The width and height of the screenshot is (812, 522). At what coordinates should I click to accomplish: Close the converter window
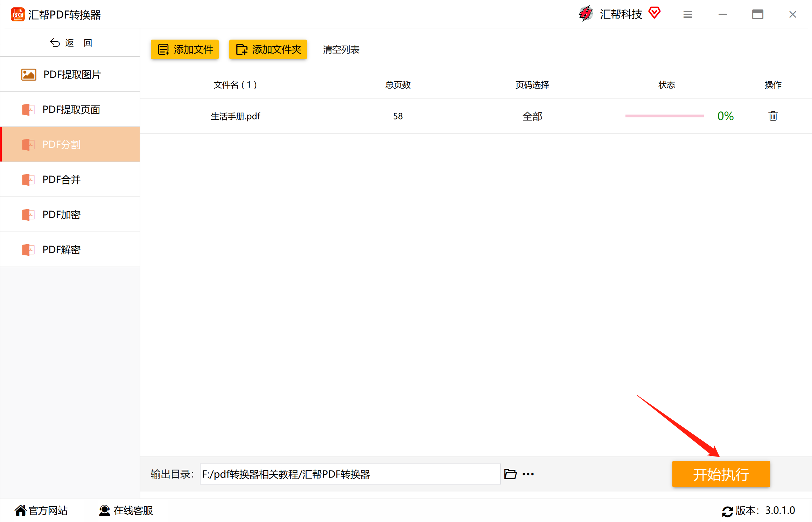[x=793, y=14]
